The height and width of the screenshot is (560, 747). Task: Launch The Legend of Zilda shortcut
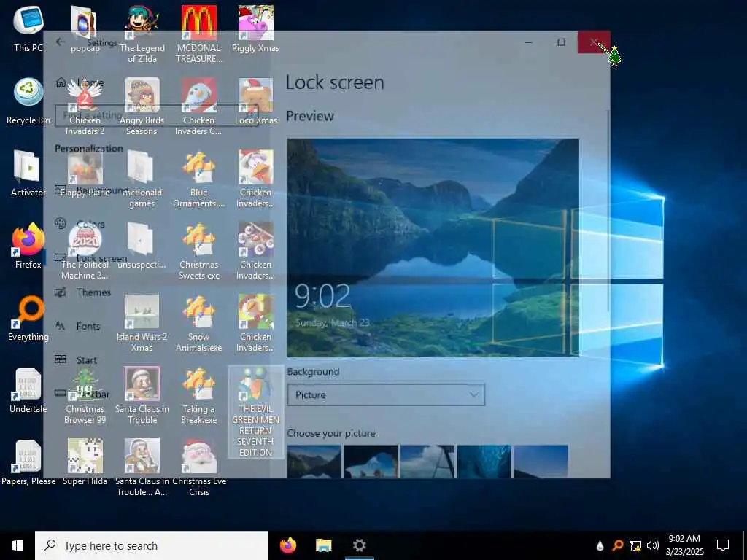coord(142,34)
